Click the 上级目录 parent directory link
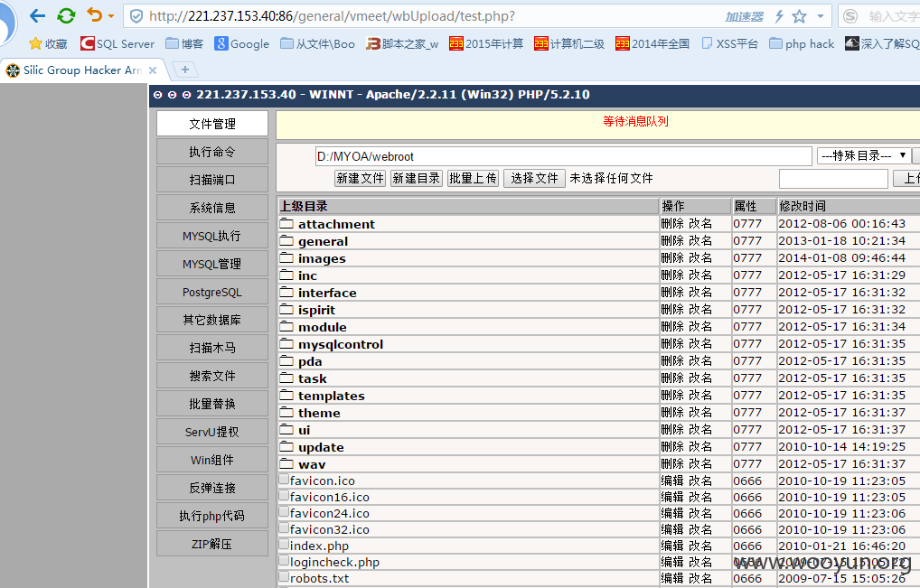Image resolution: width=920 pixels, height=588 pixels. (304, 206)
